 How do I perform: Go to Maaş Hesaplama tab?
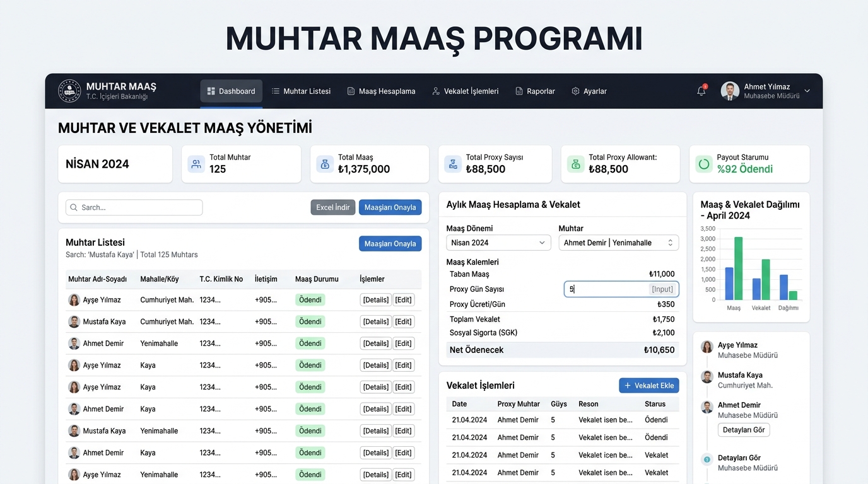point(381,91)
